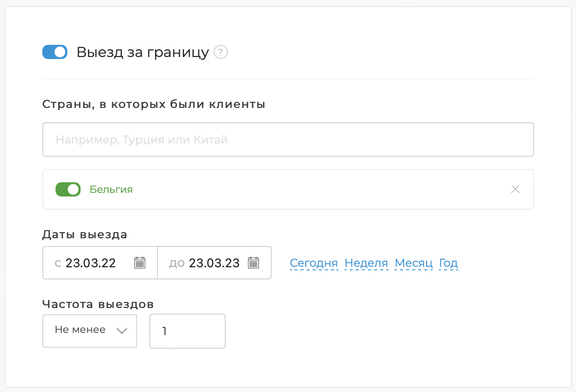Expand the frequency condition selector
This screenshot has height=392, width=576.
[89, 330]
